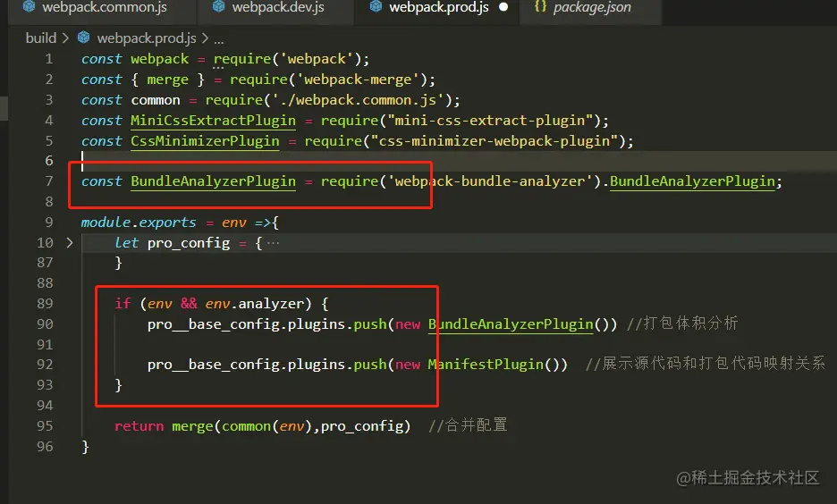Click the breadcrumb ellipsis symbol item

[x=219, y=39]
